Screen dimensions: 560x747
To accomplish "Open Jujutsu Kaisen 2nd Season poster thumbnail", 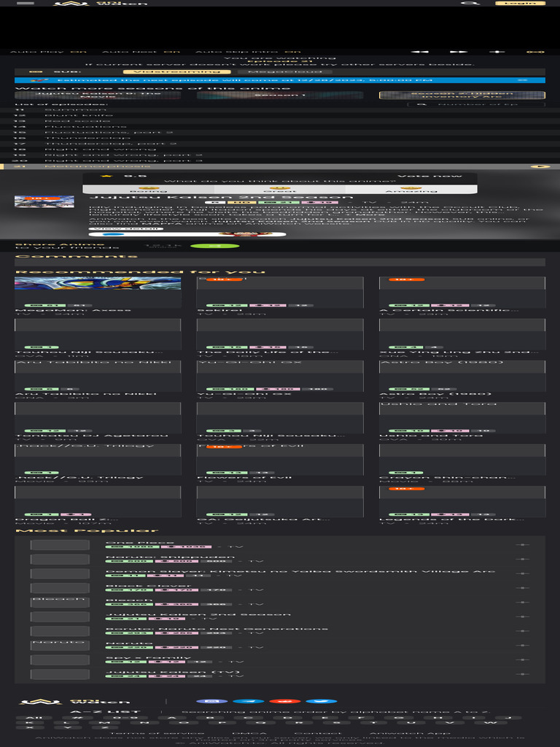I will click(44, 201).
